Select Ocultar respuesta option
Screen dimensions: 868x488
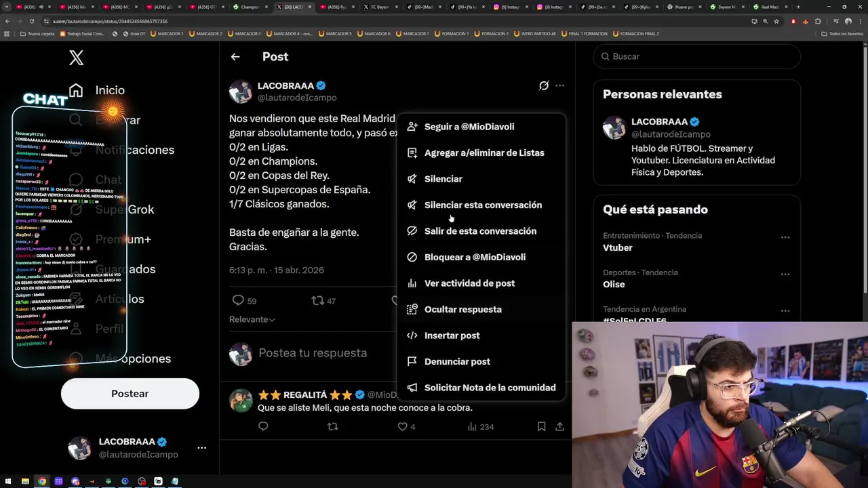point(481,309)
